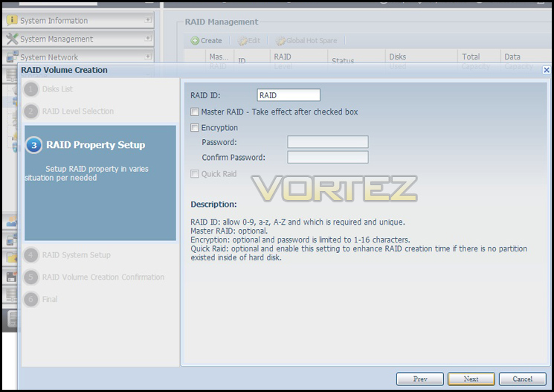Screen dimensions: 554x392
Task: Click the System Network computer icon
Action: [13, 57]
